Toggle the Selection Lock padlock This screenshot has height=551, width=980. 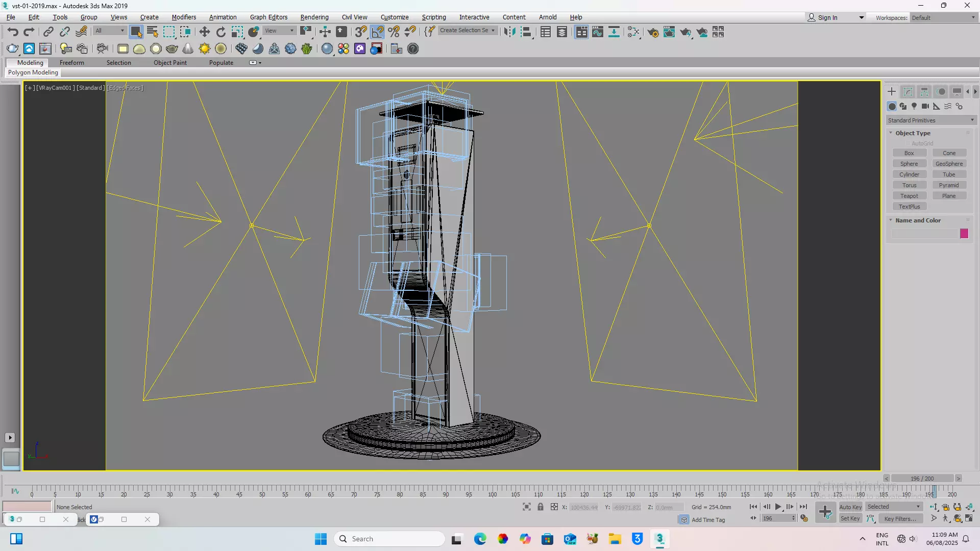tap(540, 507)
